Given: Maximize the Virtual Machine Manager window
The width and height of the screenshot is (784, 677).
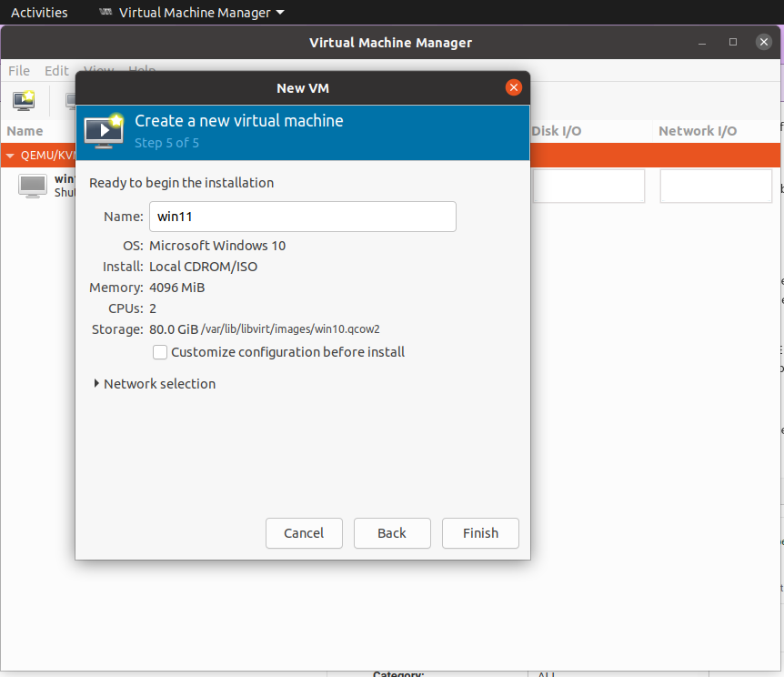Looking at the screenshot, I should (x=733, y=42).
